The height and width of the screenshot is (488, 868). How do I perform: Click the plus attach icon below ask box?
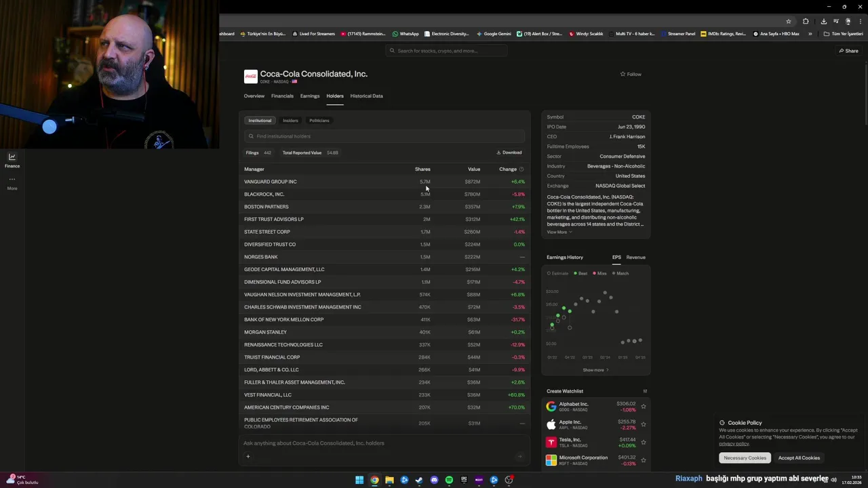click(x=248, y=457)
